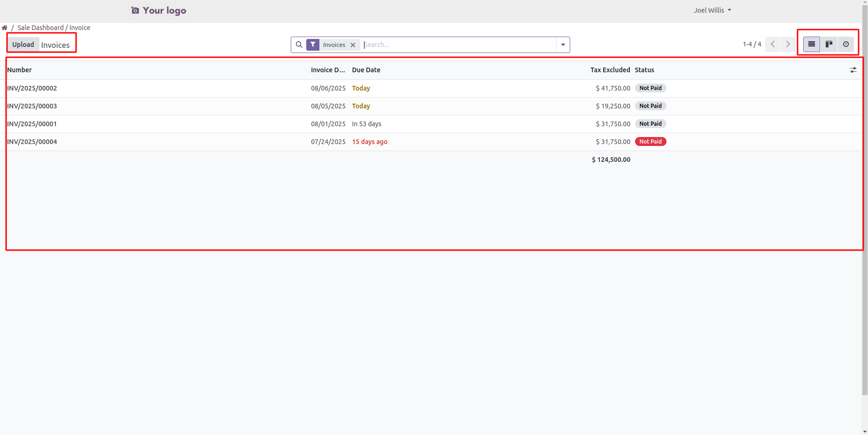
Task: Click the red Not Paid status badge
Action: (x=651, y=142)
